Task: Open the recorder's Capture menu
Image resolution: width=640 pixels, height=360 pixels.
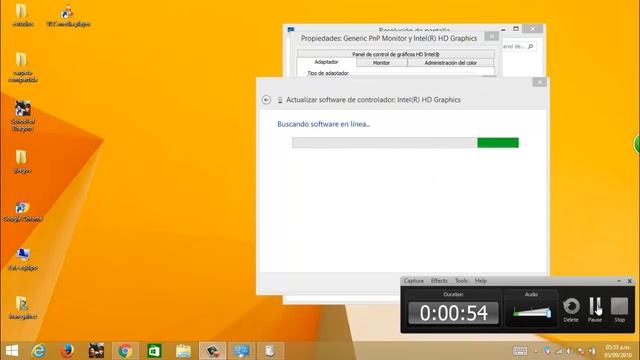Action: click(413, 281)
